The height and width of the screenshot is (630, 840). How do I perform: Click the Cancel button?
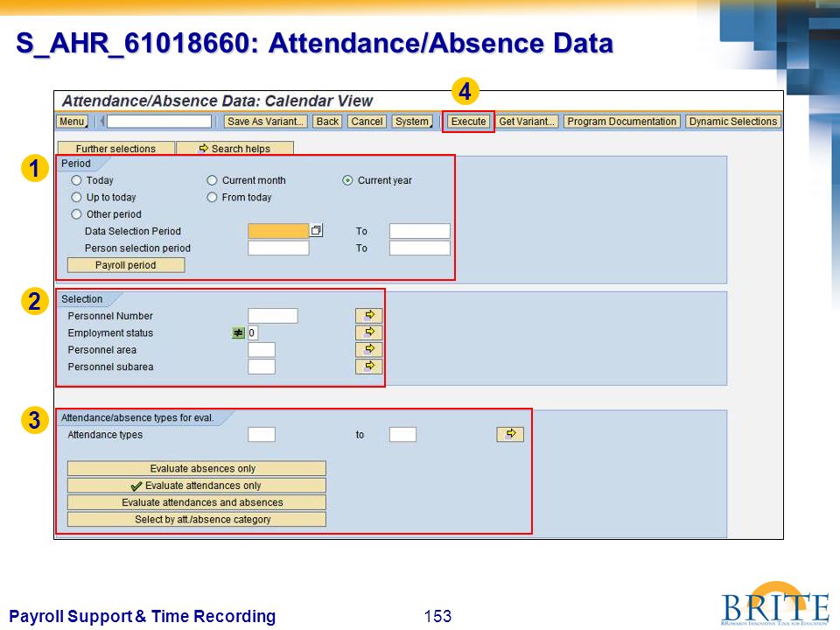pyautogui.click(x=367, y=122)
